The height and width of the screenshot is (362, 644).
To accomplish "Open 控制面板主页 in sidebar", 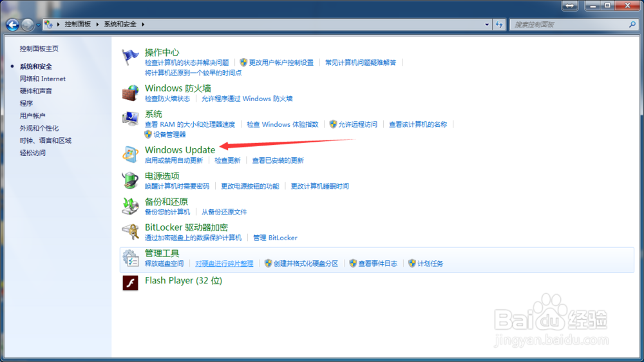I will point(39,48).
